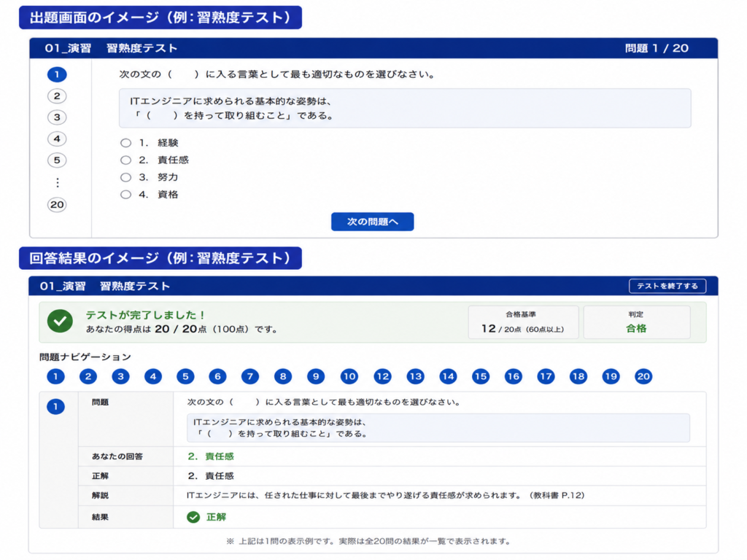Click the 問題 1 / 20 counter
This screenshot has width=747, height=560.
pos(657,48)
